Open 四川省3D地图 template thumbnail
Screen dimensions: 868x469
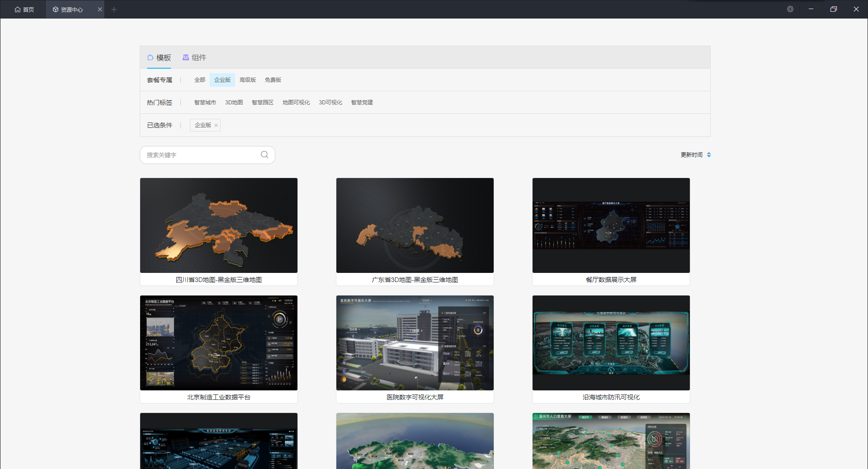(219, 225)
